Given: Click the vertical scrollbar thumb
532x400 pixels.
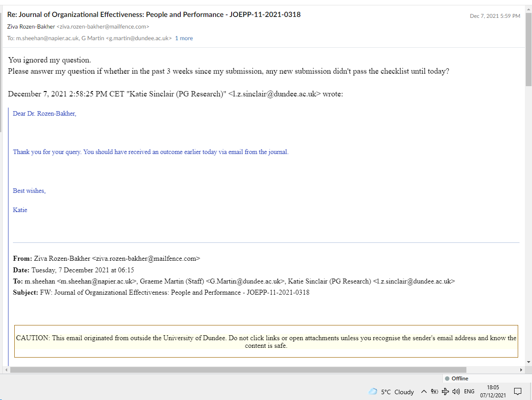Looking at the screenshot, I should pyautogui.click(x=528, y=49).
